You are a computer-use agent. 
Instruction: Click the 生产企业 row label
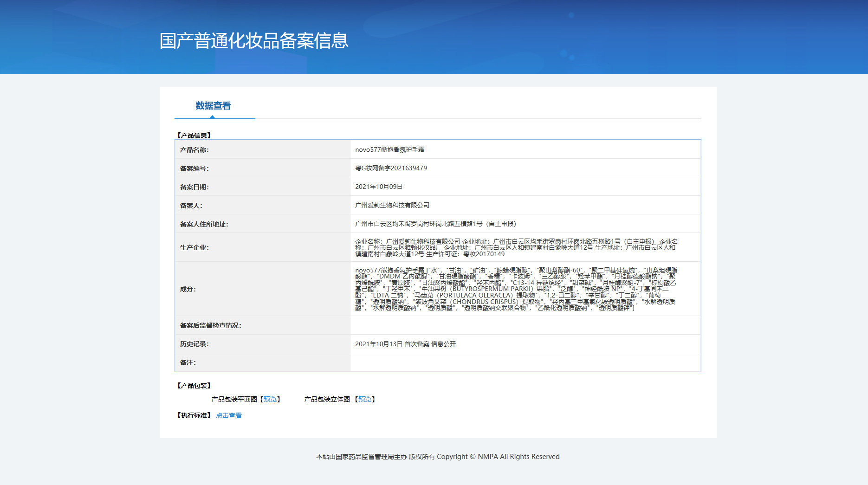[194, 247]
